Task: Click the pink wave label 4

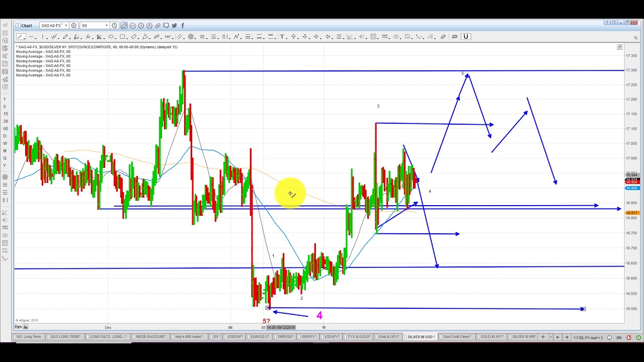Action: click(319, 315)
